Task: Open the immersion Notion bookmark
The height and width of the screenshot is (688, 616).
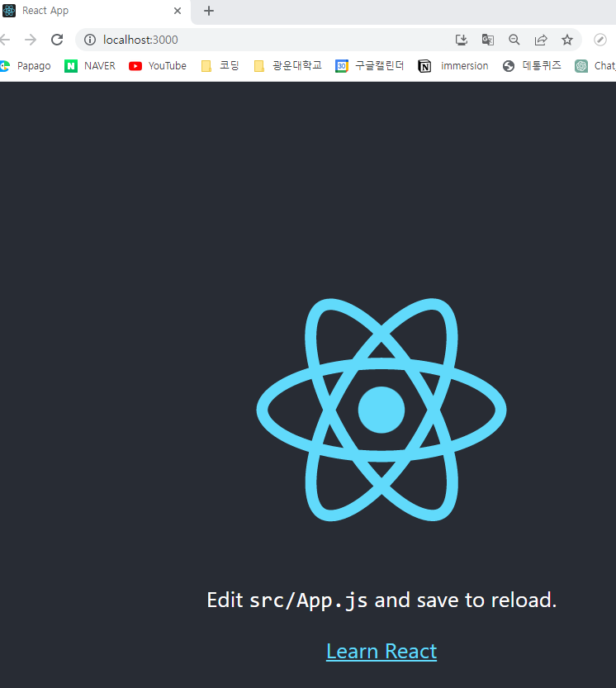Action: 453,66
